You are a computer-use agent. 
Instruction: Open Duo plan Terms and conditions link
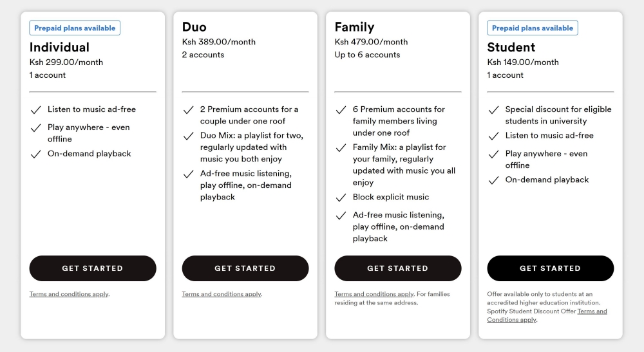pyautogui.click(x=222, y=294)
